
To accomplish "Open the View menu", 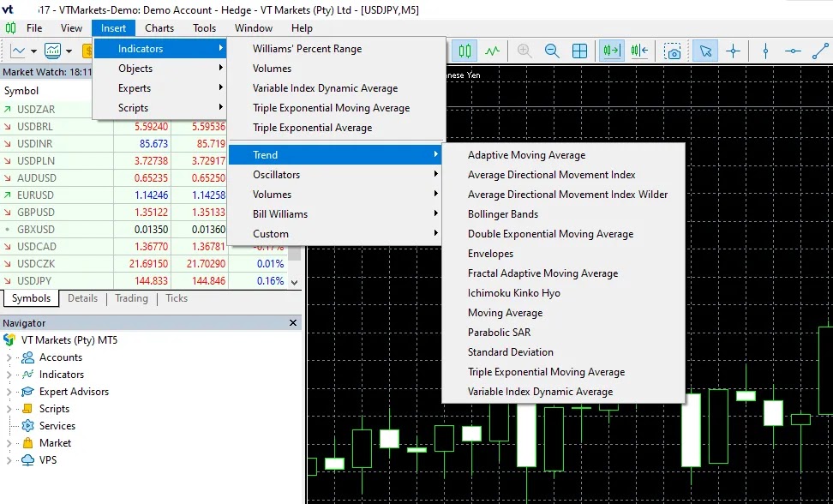I will pos(71,28).
